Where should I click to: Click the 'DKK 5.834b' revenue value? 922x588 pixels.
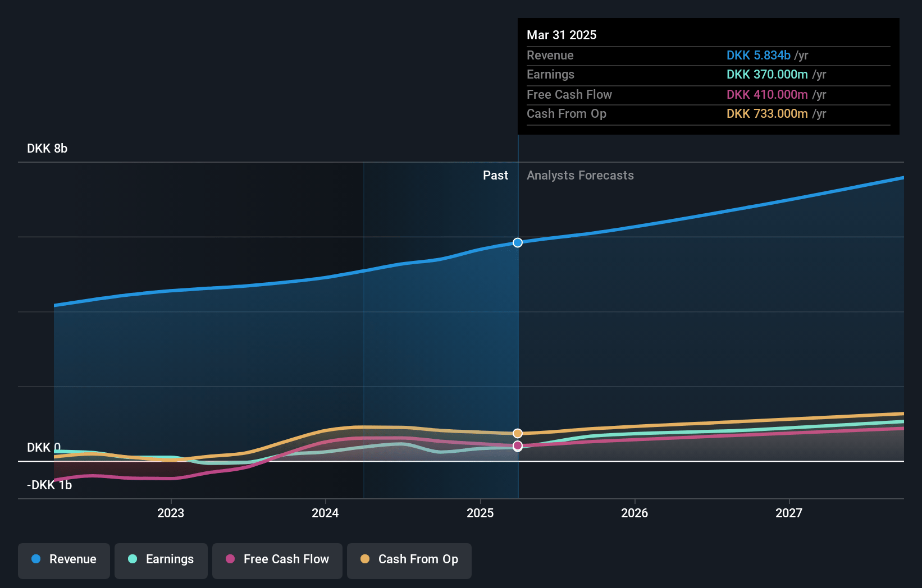759,55
